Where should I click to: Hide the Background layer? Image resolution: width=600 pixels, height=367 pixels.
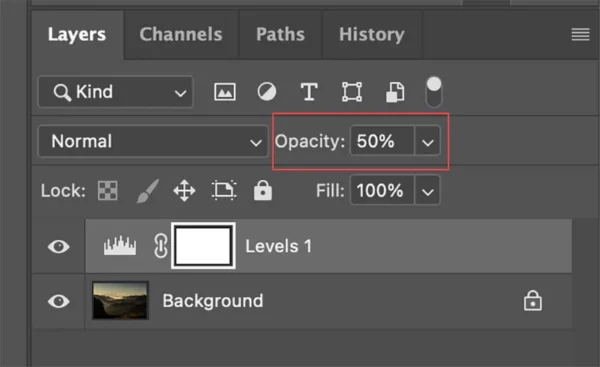click(59, 301)
